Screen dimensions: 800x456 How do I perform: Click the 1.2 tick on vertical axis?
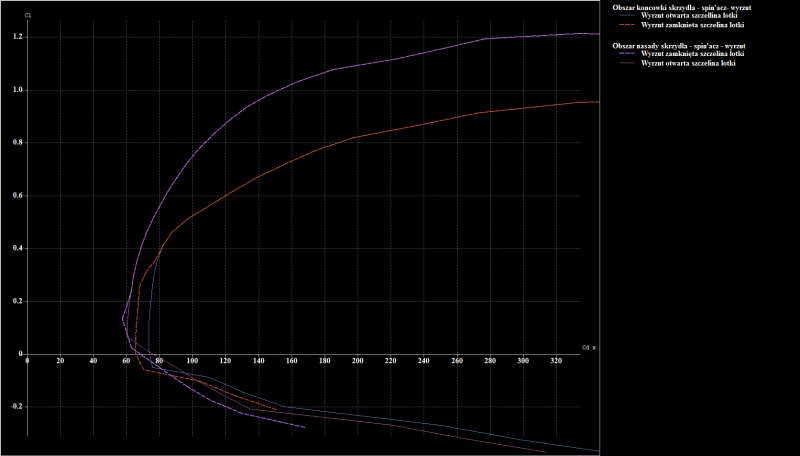[17, 37]
